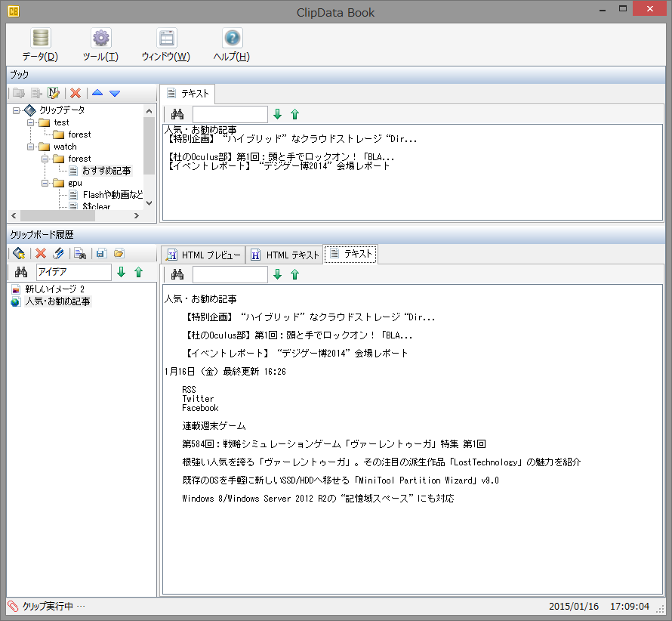672x621 pixels.
Task: Open ヘルプ from the top toolbar
Action: pyautogui.click(x=230, y=44)
